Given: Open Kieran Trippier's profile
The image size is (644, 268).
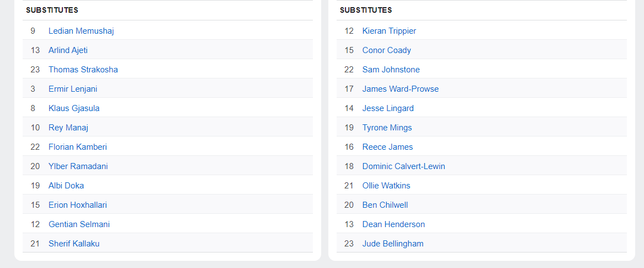Looking at the screenshot, I should coord(389,31).
